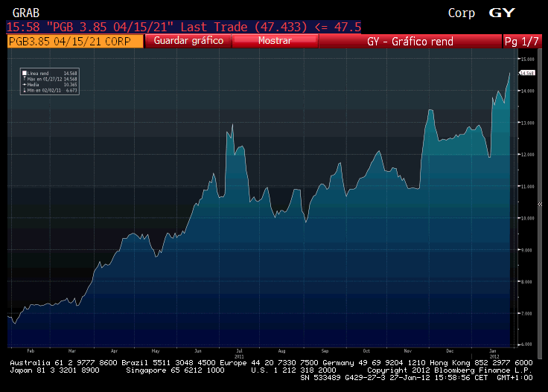
Task: Click the Copyright 2012 Bloomberg Finance L.P. text
Action: pyautogui.click(x=450, y=370)
